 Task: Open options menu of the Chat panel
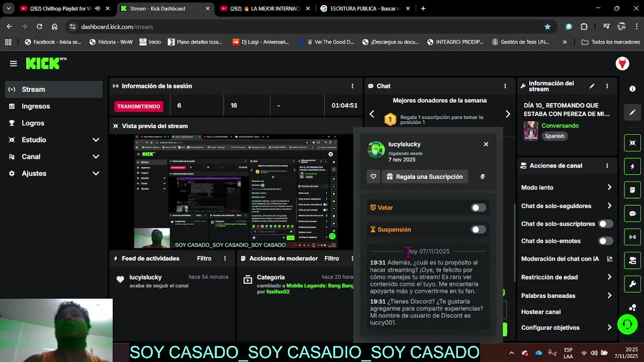505,86
